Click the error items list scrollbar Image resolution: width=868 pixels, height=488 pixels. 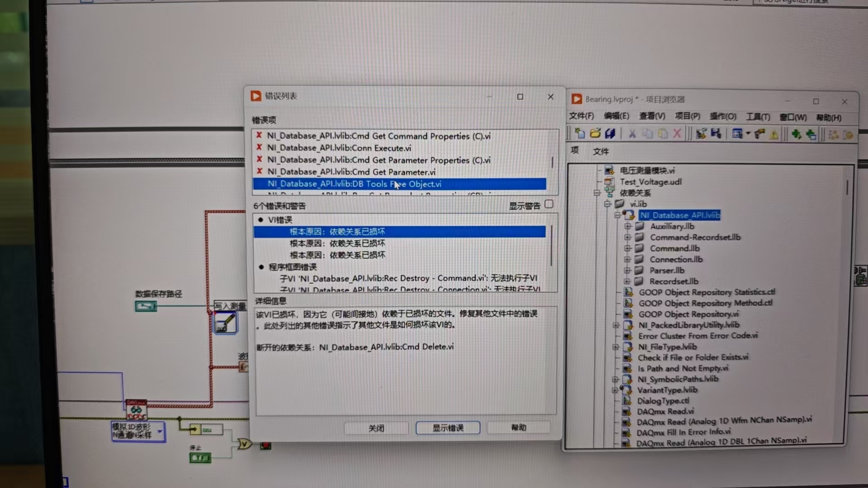[x=552, y=162]
